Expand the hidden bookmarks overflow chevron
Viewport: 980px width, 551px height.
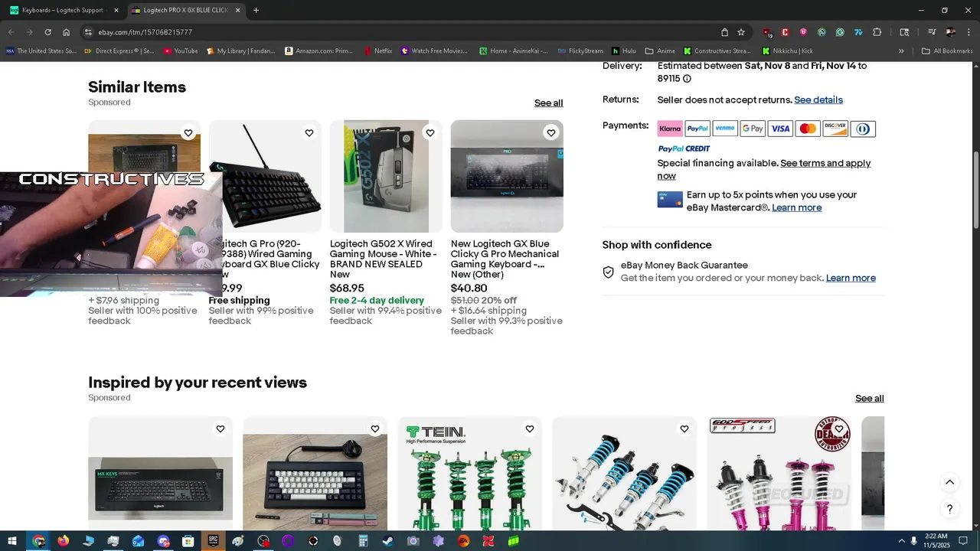[901, 51]
